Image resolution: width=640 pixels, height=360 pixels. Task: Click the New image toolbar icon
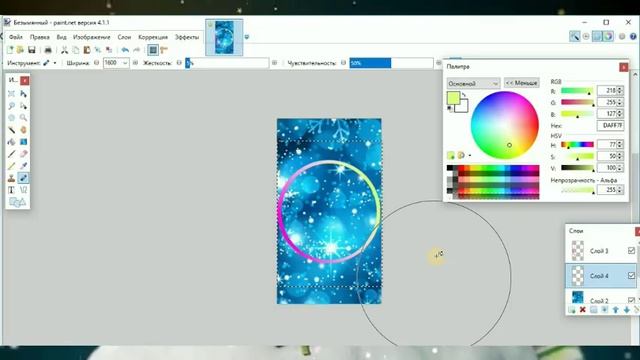click(x=10, y=50)
